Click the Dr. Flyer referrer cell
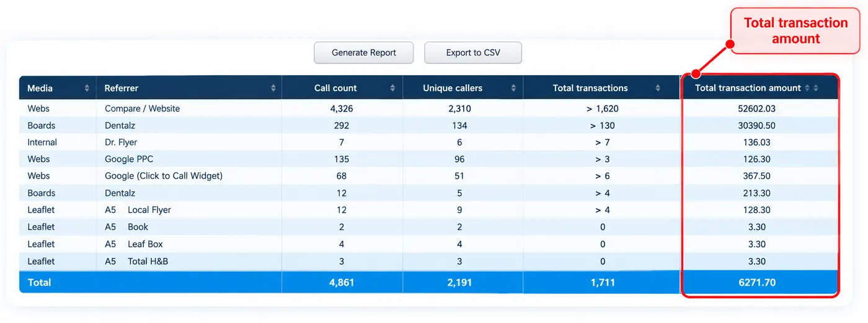 click(121, 142)
